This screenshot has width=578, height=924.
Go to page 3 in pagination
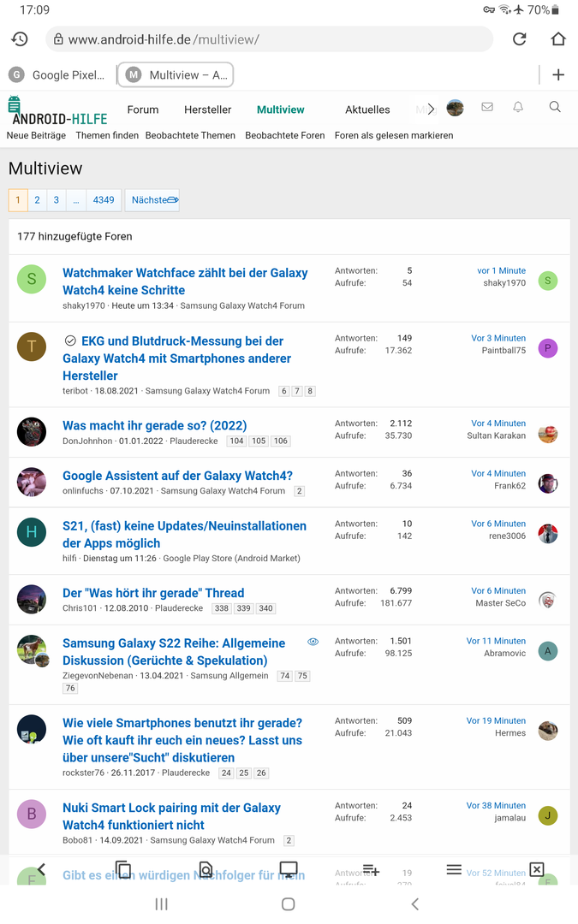[x=56, y=200]
